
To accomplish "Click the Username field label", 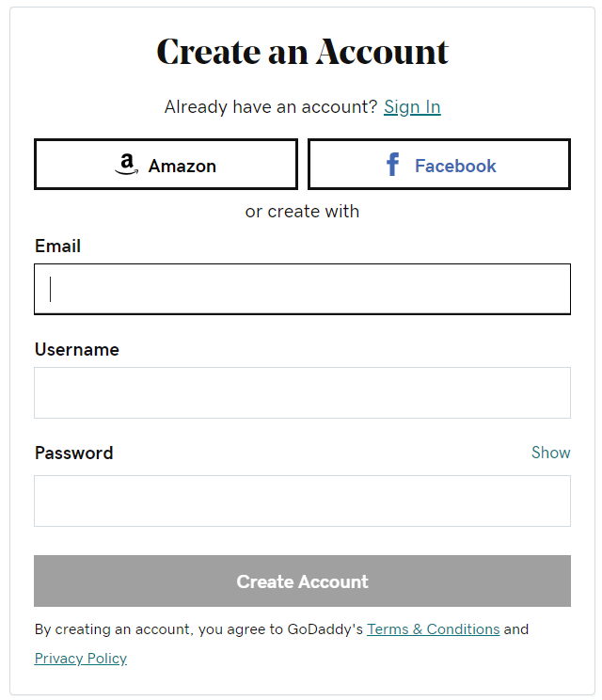I will 77,350.
